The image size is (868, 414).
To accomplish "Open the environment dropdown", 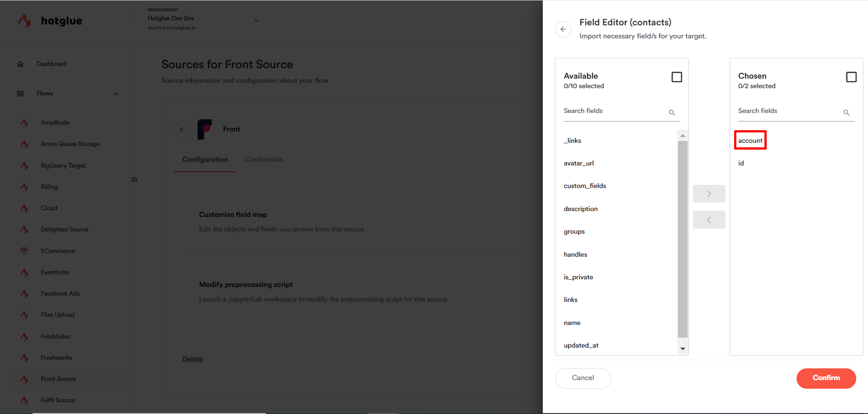I will pos(257,20).
